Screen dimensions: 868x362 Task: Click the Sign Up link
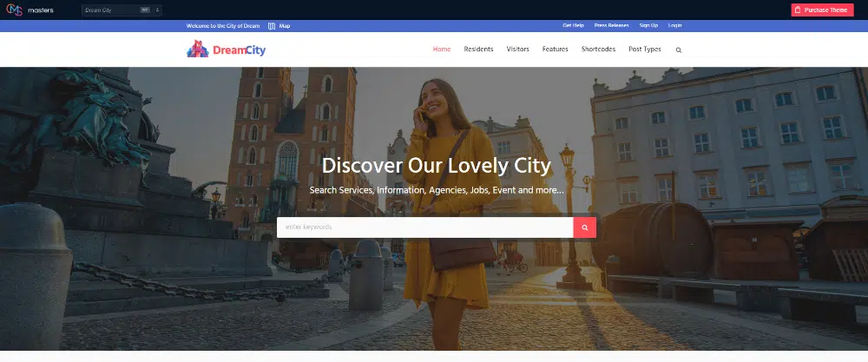(648, 26)
